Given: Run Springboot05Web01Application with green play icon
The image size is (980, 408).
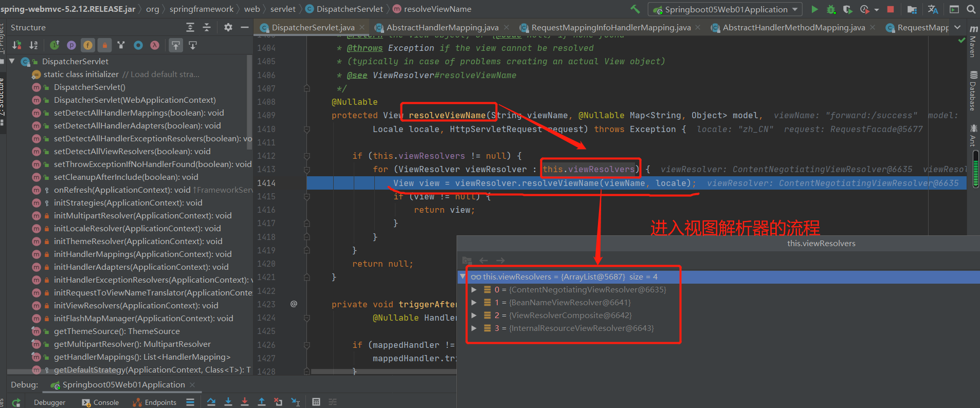Looking at the screenshot, I should click(x=814, y=9).
